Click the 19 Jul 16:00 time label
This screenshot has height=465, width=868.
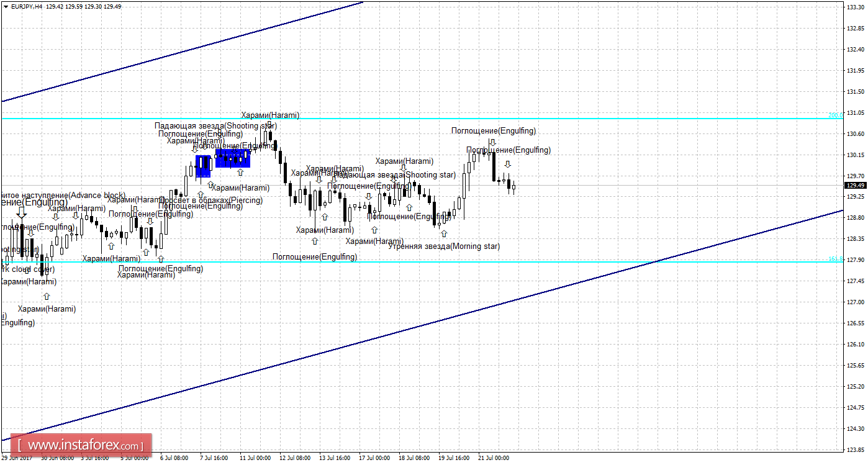pos(454,458)
